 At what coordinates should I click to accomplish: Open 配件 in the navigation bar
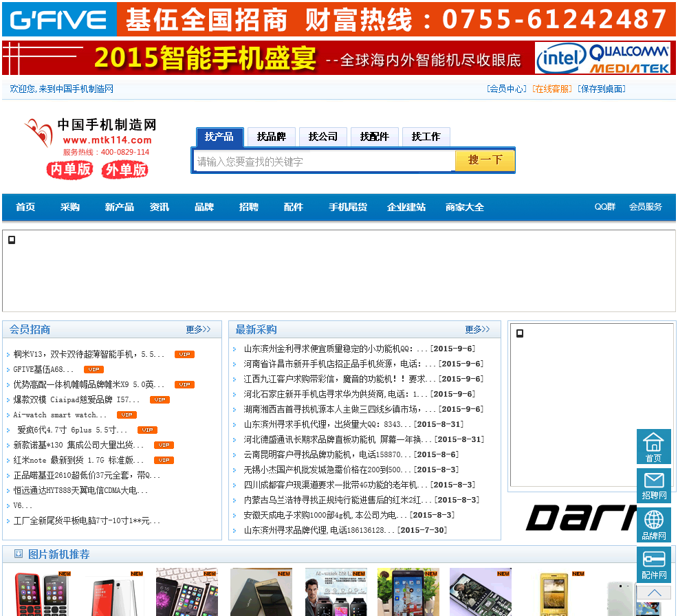tap(294, 207)
